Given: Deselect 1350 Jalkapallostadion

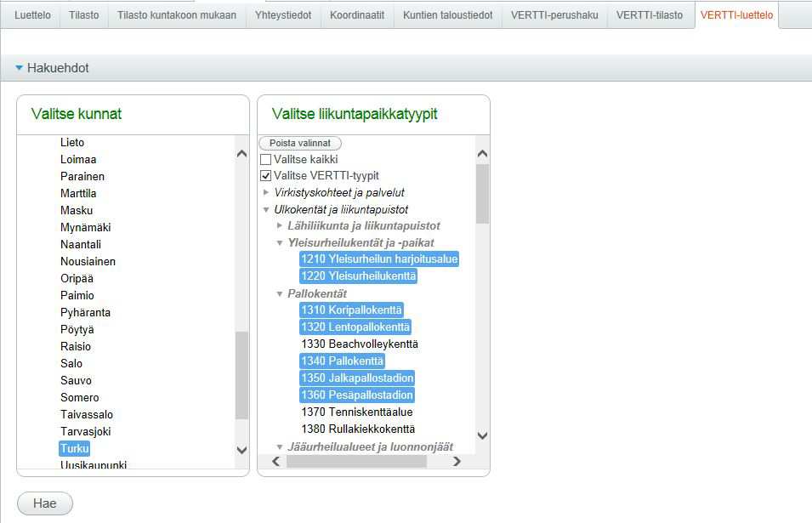Looking at the screenshot, I should click(357, 378).
